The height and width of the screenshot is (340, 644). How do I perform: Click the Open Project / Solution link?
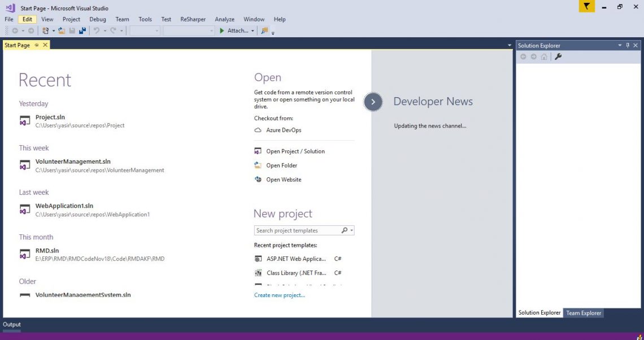[x=295, y=151]
